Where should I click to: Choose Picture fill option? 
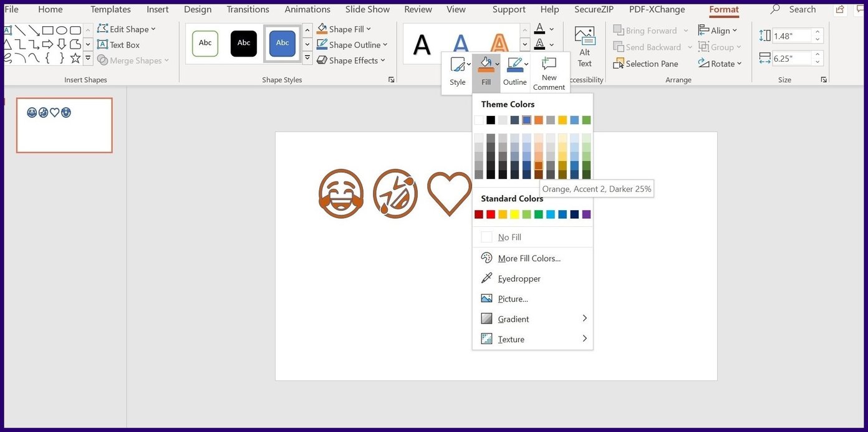(533, 299)
